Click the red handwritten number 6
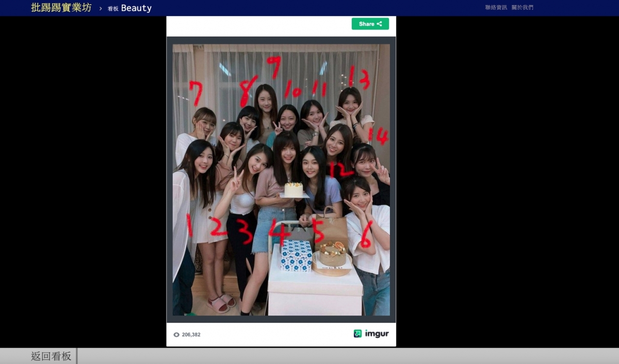 pyautogui.click(x=366, y=236)
